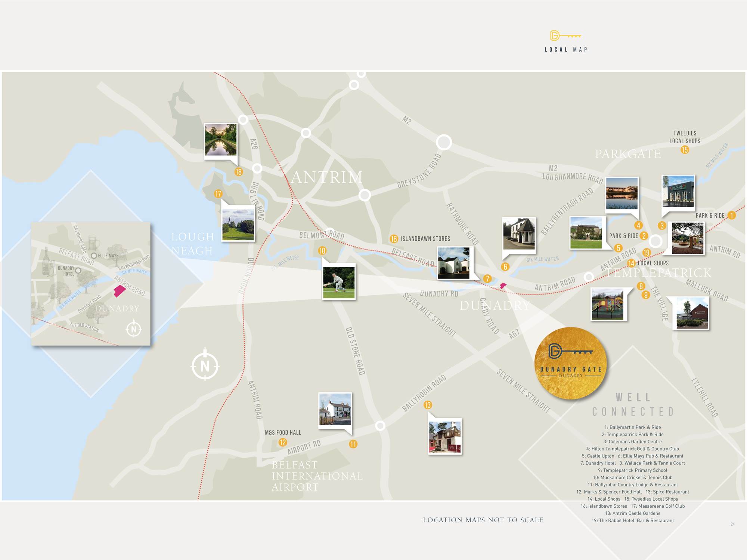
Task: Click the Colemans Garden Centre photo
Action: [x=678, y=191]
